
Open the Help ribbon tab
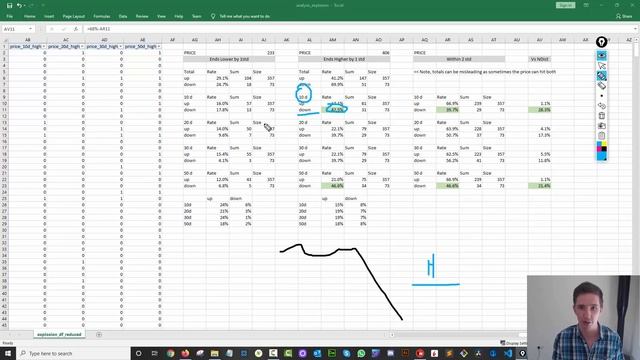[178, 16]
